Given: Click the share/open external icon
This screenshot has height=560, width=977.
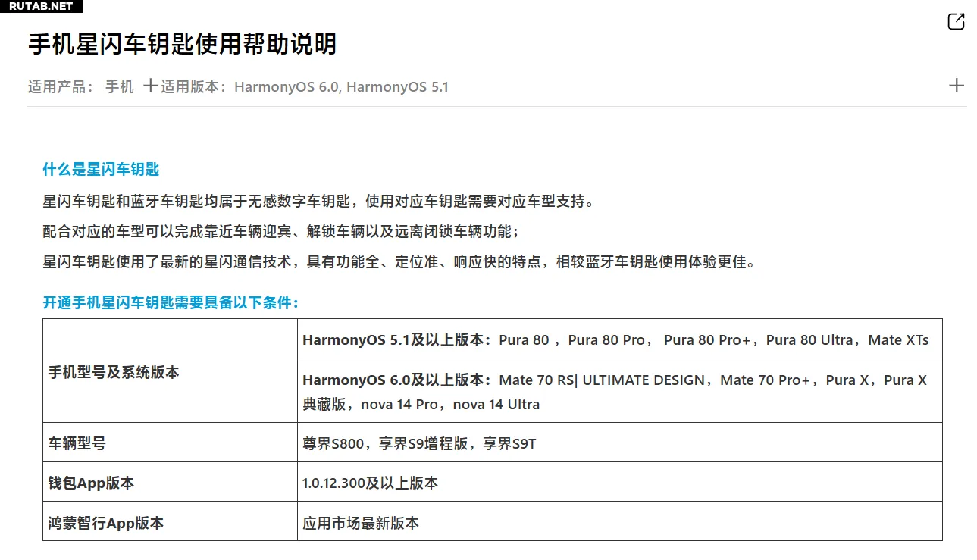Looking at the screenshot, I should pos(956,22).
